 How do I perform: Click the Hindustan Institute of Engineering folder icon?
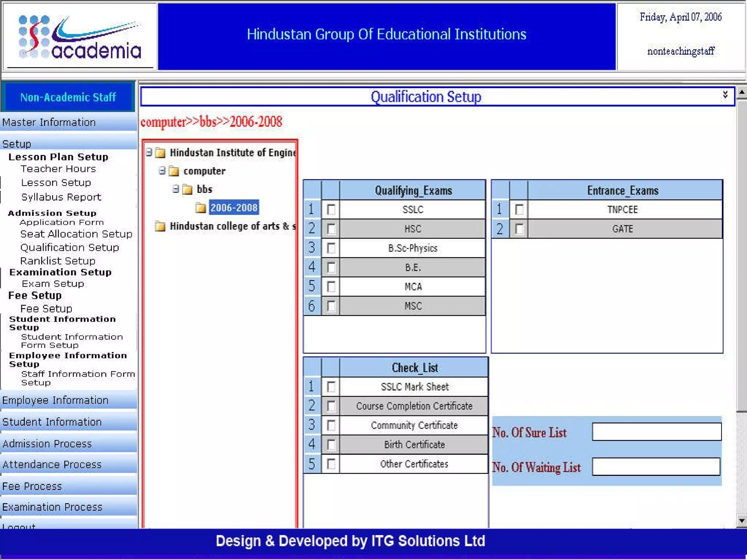pos(160,153)
